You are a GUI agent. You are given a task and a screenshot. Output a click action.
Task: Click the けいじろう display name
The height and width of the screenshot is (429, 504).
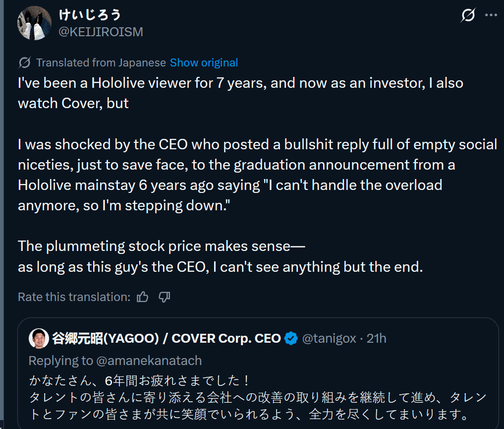tap(90, 15)
